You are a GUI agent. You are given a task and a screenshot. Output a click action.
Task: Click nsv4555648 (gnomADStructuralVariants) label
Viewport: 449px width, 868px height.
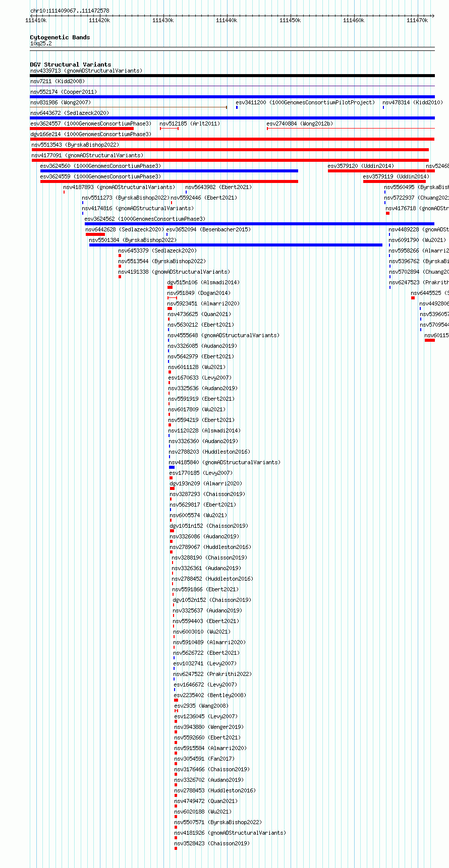pos(223,335)
